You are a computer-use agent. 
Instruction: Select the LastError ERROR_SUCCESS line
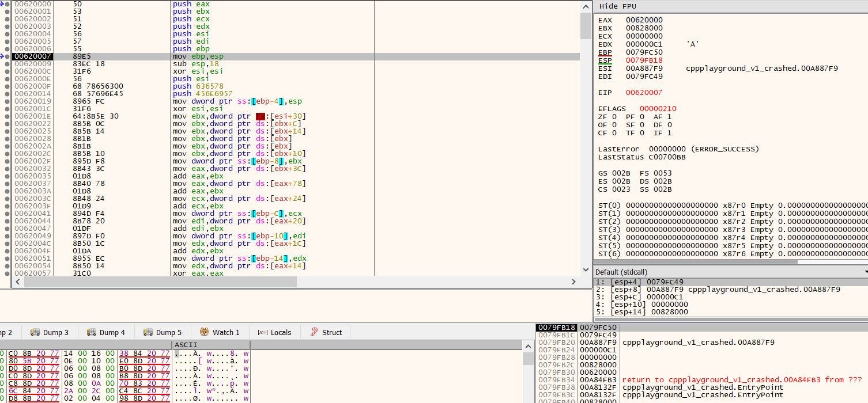point(678,149)
